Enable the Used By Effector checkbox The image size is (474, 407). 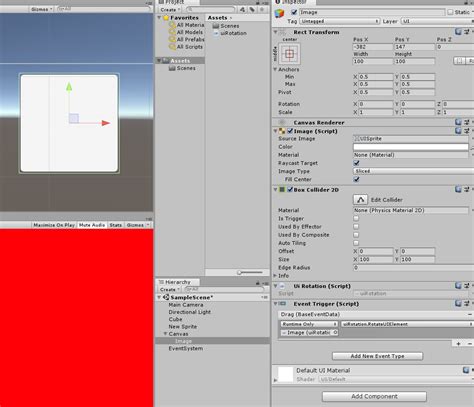click(x=356, y=226)
